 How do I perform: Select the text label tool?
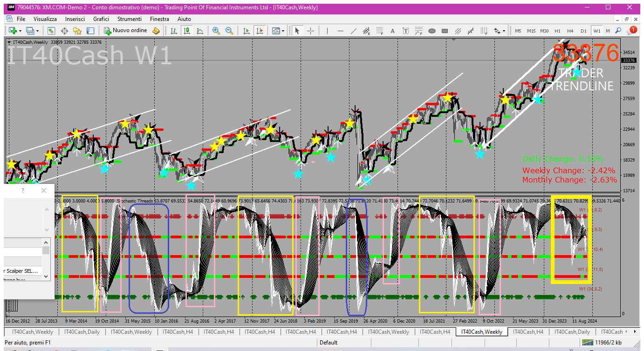406,31
